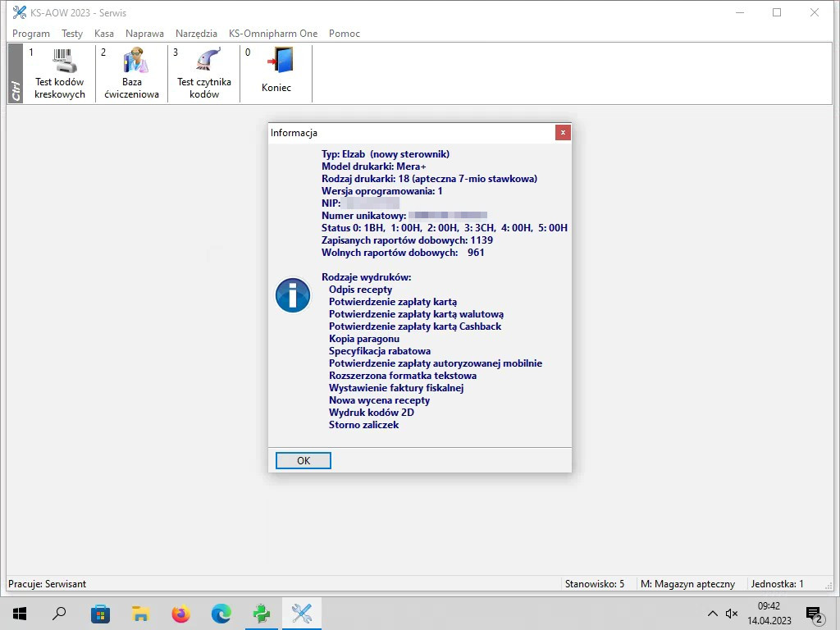Click 'Storno zaliczek' entry
The image size is (840, 630).
(x=363, y=426)
